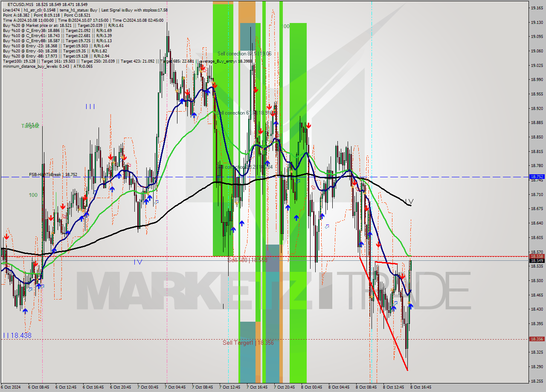Select the '8 Oct 12:45' time label
The image size is (546, 392).
coord(394,387)
